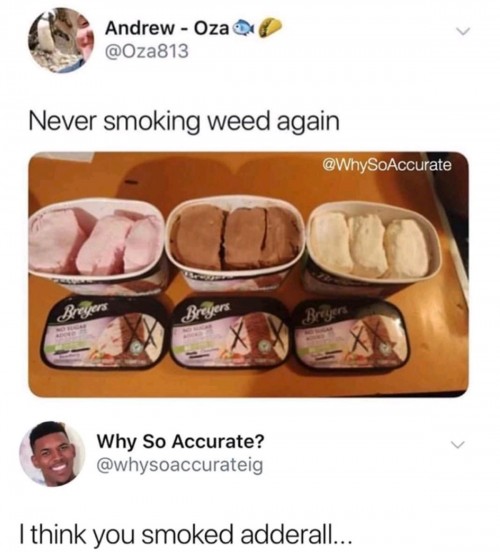Screen dimensions: 500x552
Task: Expand the chevron on Why So Accurate reply
Action: (460, 445)
